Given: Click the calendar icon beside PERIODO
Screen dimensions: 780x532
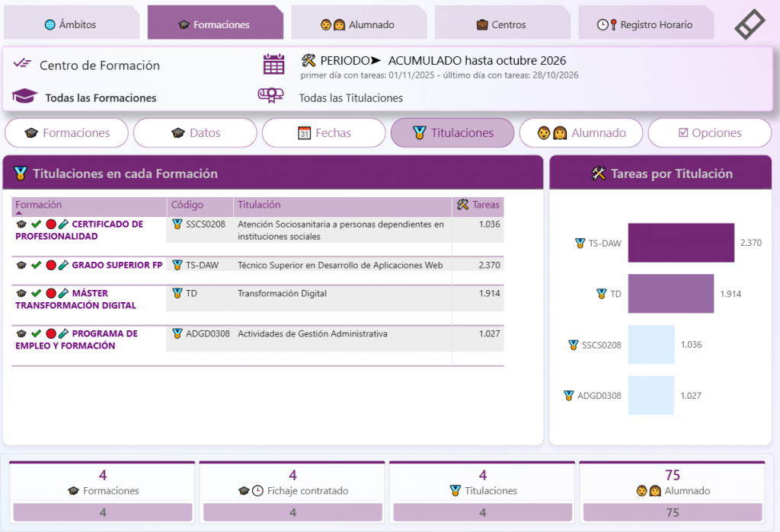Looking at the screenshot, I should pos(273,64).
